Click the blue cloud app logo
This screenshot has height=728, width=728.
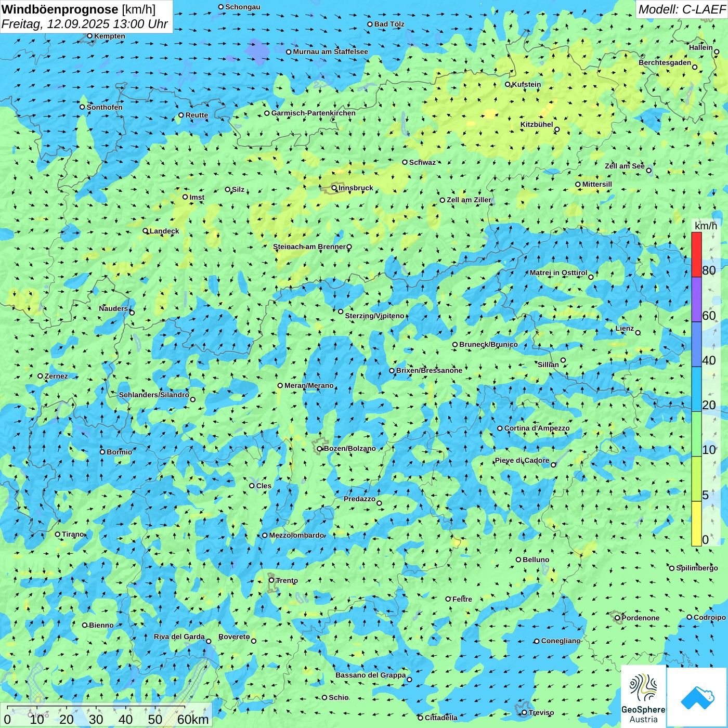(x=697, y=697)
